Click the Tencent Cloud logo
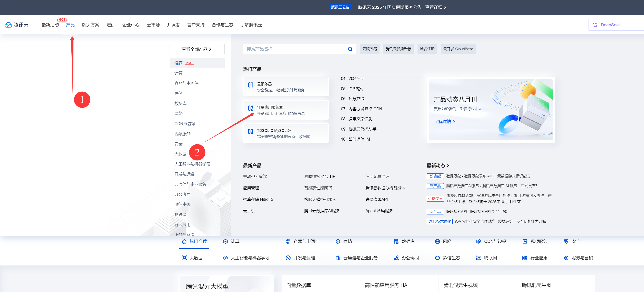This screenshot has height=292, width=644. [x=17, y=25]
